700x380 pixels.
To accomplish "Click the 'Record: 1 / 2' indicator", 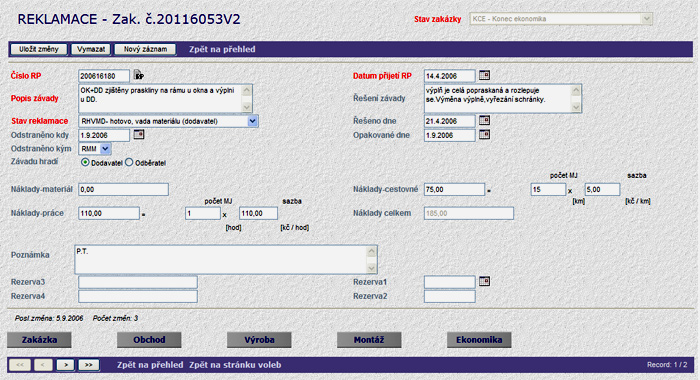I will coord(667,365).
